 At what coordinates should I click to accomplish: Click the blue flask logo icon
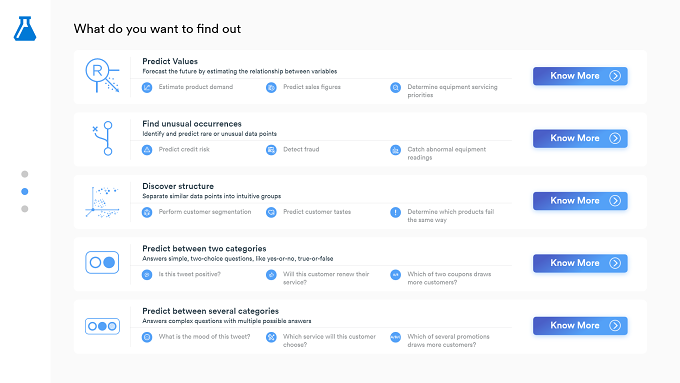click(x=25, y=29)
